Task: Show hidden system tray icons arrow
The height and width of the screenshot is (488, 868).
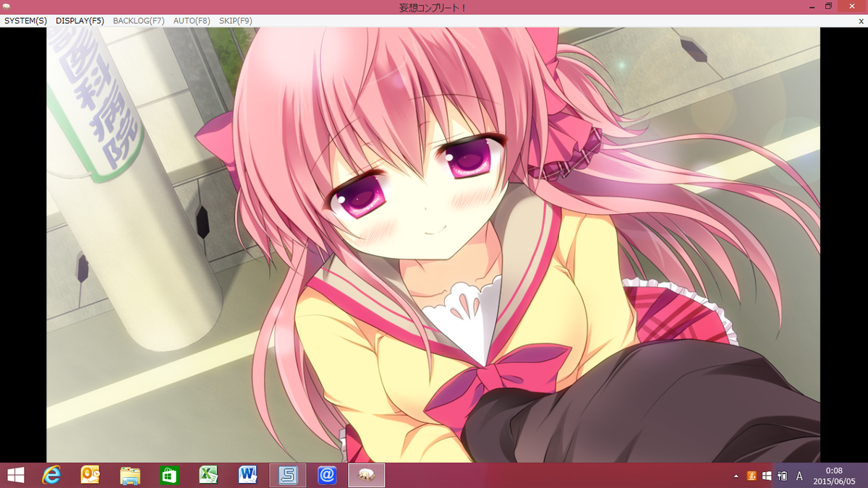Action: click(736, 476)
